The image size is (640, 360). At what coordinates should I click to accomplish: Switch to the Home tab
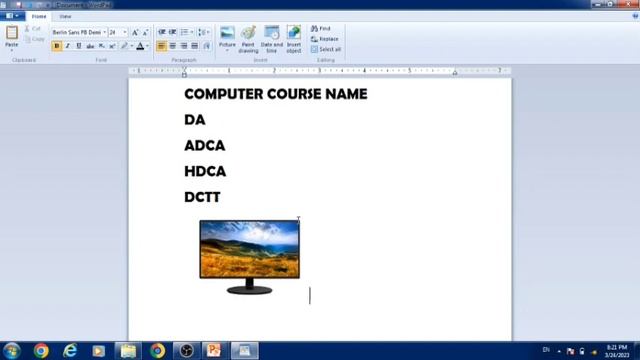point(39,17)
